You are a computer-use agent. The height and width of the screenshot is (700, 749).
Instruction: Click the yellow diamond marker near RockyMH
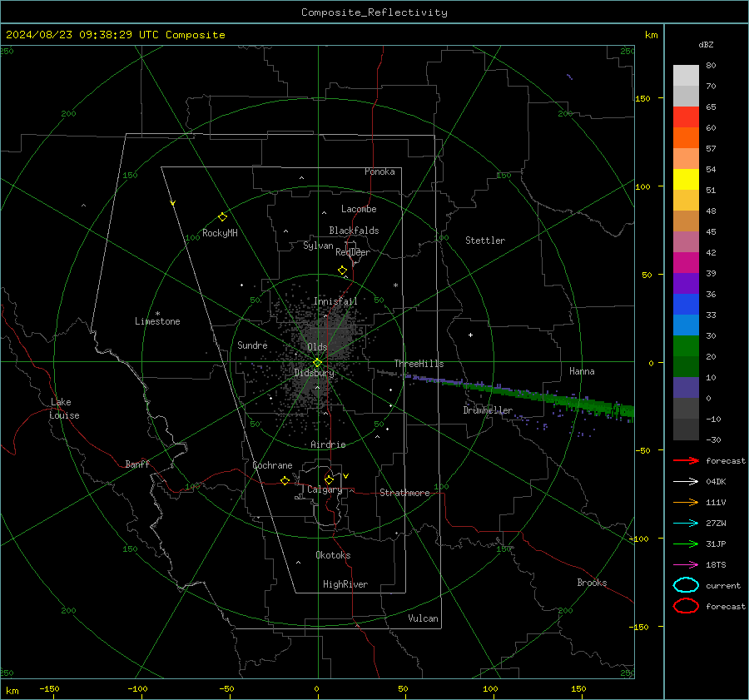[x=222, y=217]
